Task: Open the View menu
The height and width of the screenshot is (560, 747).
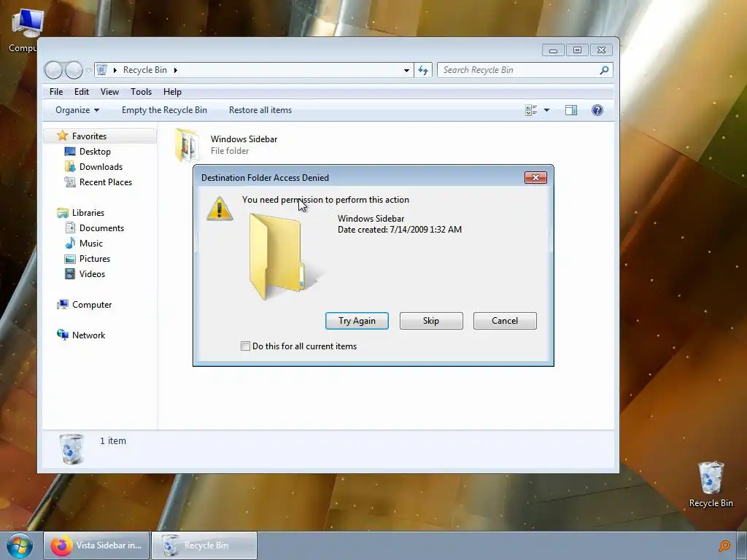Action: pyautogui.click(x=109, y=92)
